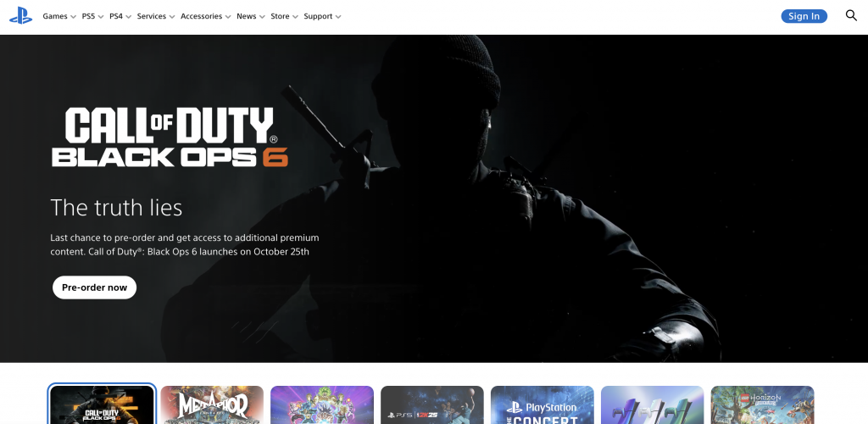Expand the Games menu

59,17
